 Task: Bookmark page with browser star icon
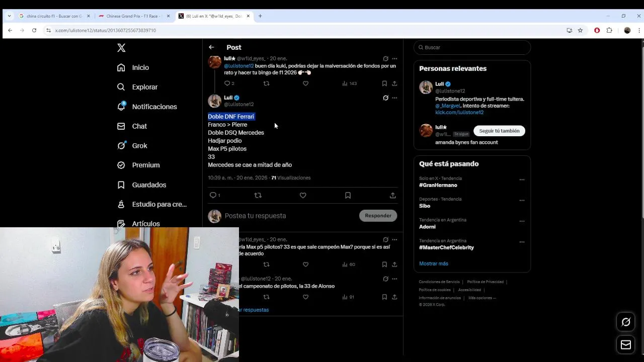click(580, 30)
